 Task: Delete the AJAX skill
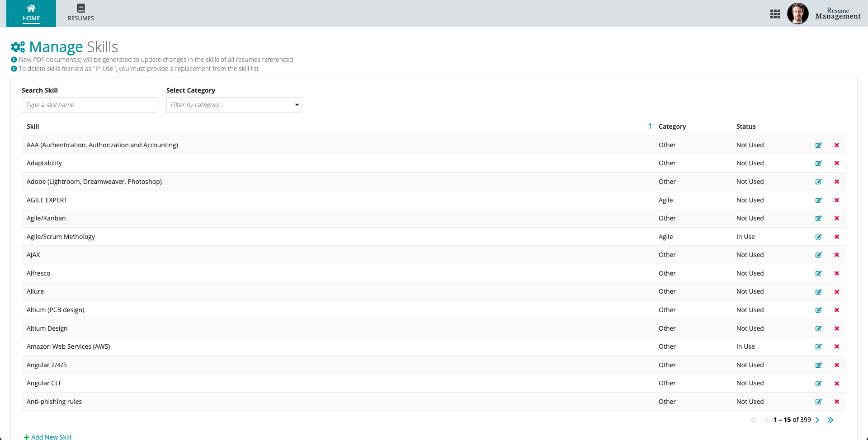pyautogui.click(x=837, y=255)
